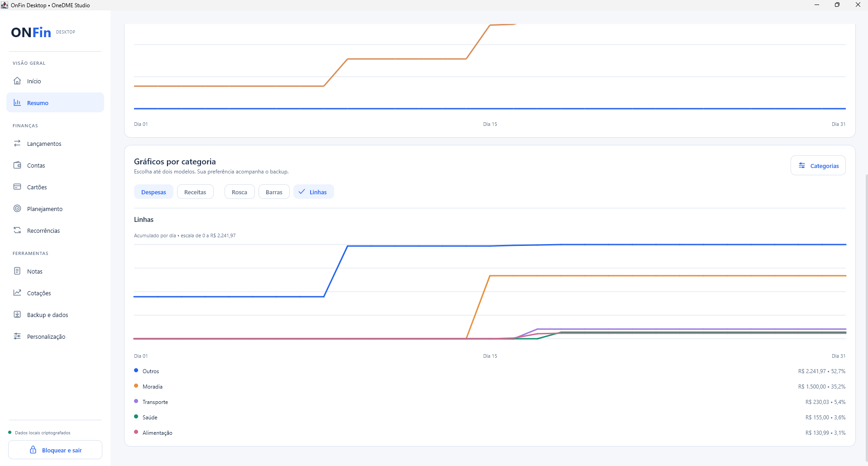Click the vertical scrollbar on the right
The height and width of the screenshot is (466, 868).
[x=866, y=317]
